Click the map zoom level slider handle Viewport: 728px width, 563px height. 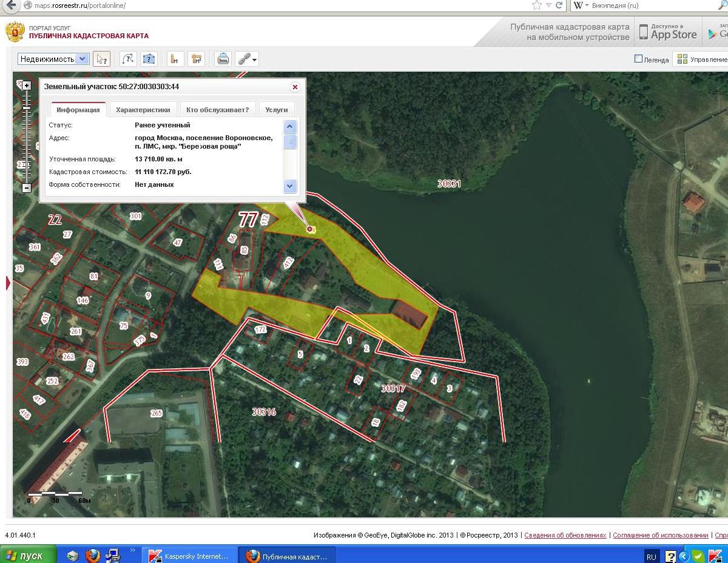tap(27, 108)
